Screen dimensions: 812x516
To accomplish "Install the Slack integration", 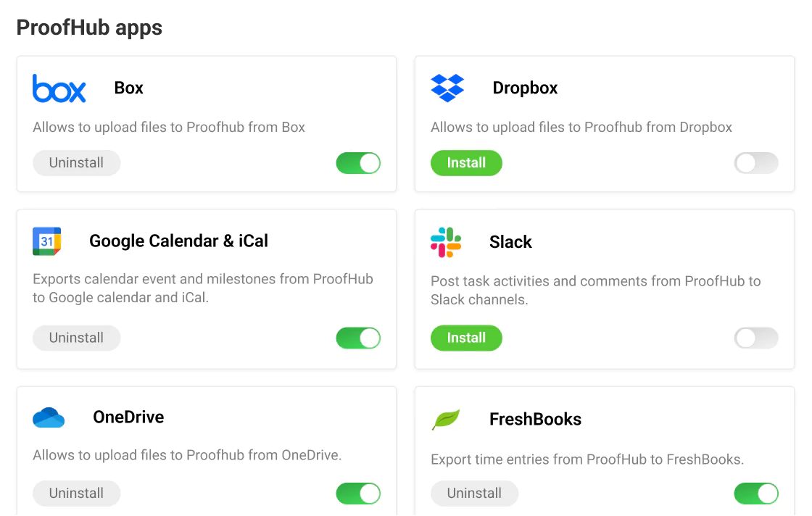I will [x=466, y=338].
